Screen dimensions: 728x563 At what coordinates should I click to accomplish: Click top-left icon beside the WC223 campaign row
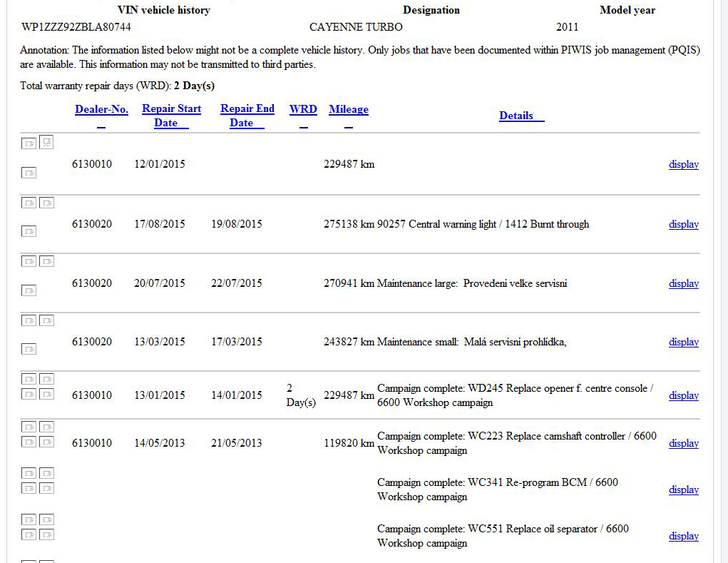point(29,427)
